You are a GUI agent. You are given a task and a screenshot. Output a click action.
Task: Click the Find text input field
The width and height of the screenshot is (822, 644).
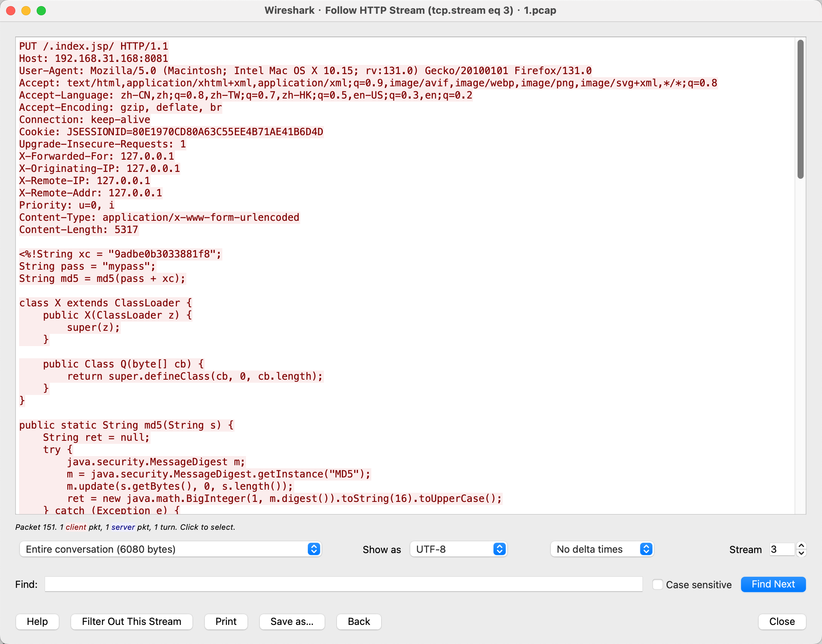pos(343,584)
